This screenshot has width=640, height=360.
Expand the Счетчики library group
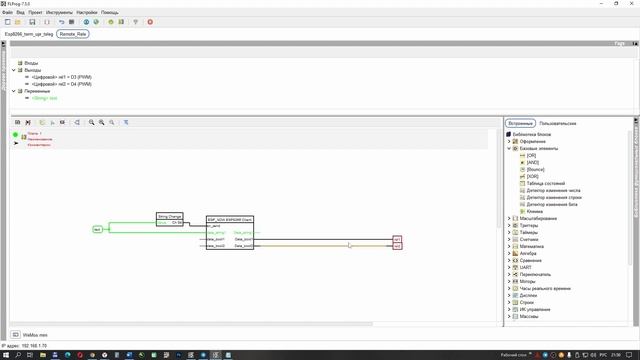point(509,239)
